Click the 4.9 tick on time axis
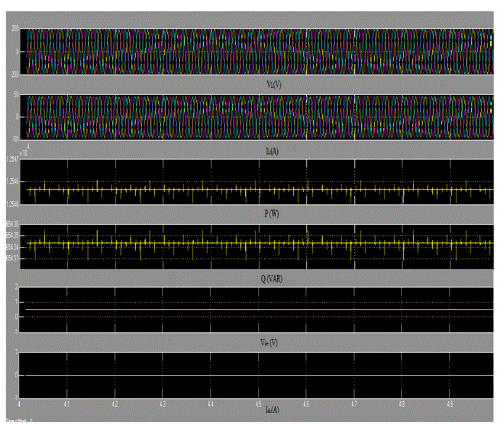 click(450, 402)
